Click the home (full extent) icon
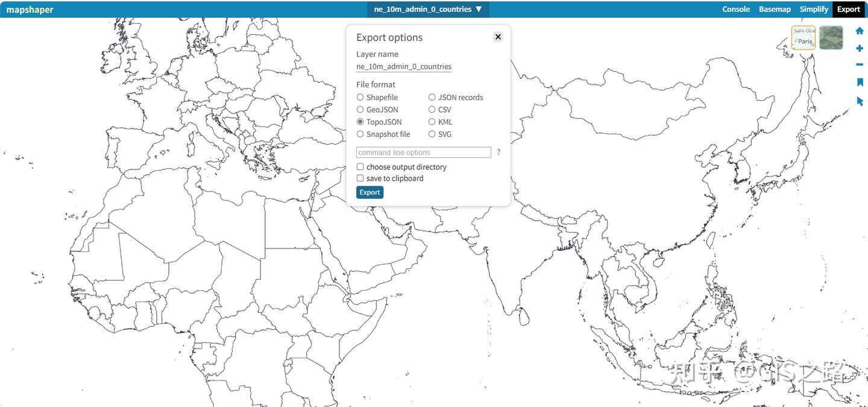This screenshot has width=868, height=407. click(860, 31)
